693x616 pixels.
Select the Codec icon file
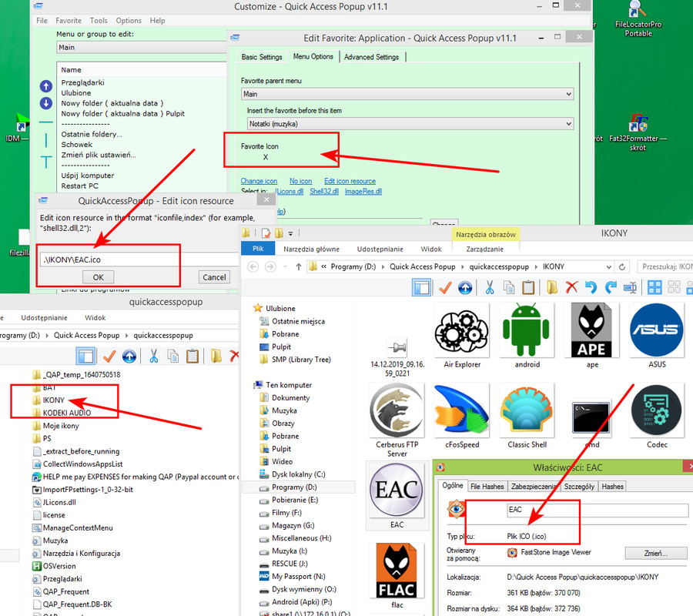click(x=657, y=417)
